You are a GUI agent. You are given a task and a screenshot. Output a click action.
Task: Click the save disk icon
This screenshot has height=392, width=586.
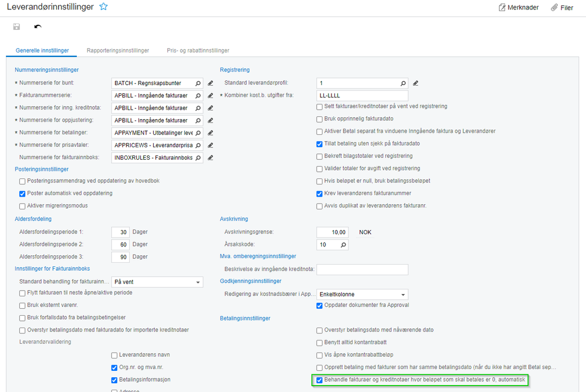coord(16,26)
